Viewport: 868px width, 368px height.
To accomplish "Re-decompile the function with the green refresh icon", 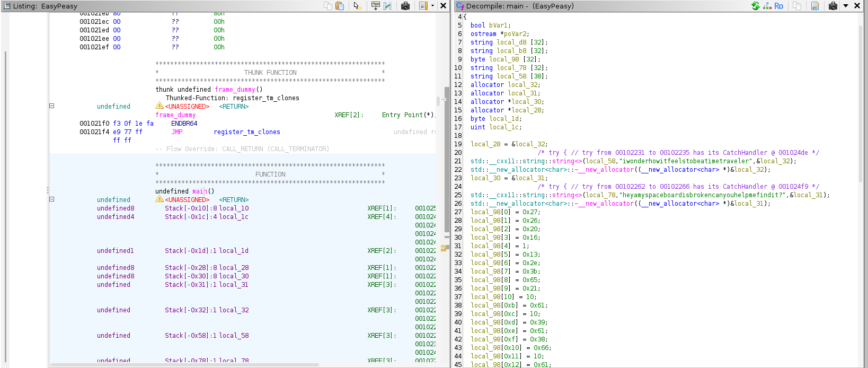I will (755, 6).
